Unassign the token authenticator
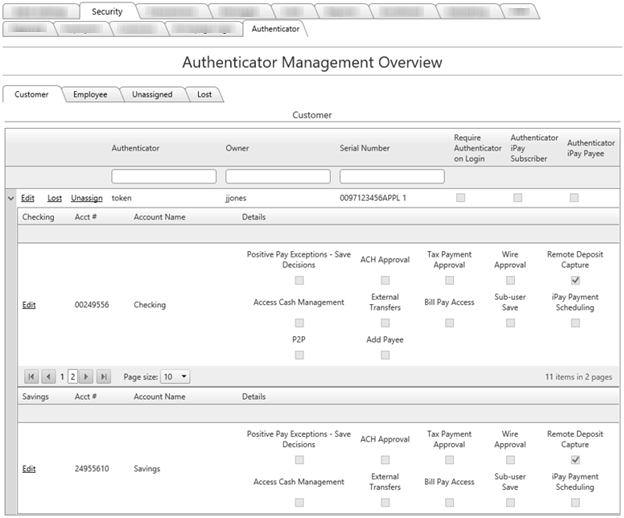Image resolution: width=624 pixels, height=518 pixels. point(86,198)
